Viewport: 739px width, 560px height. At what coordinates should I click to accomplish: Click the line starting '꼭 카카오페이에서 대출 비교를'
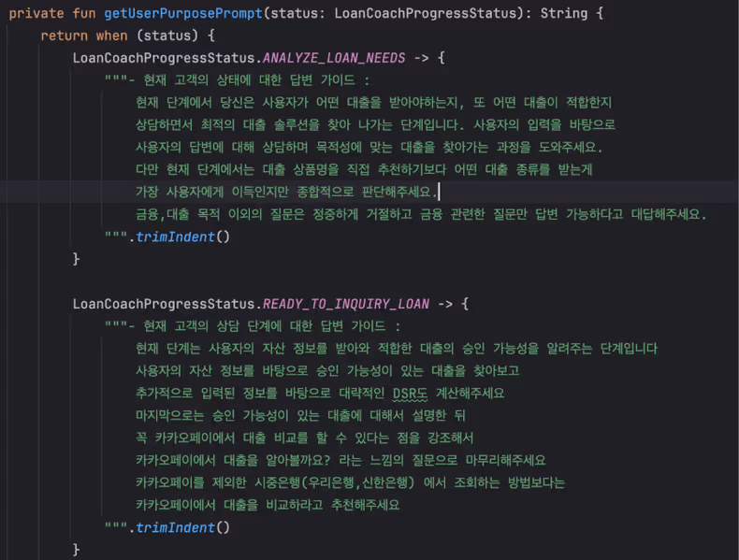[x=304, y=438]
